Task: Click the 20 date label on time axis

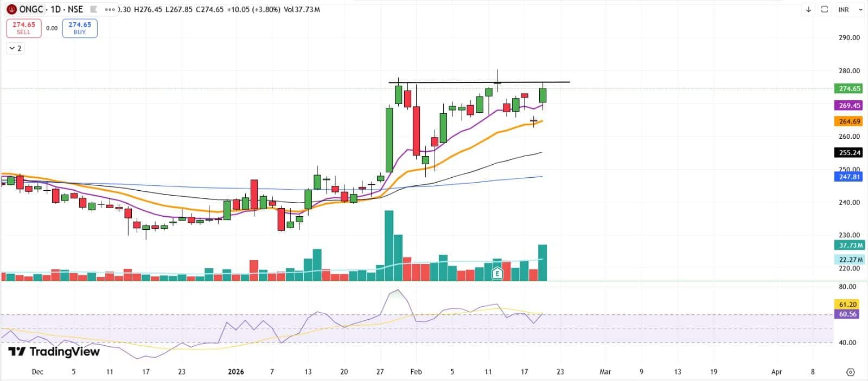Action: pos(344,372)
